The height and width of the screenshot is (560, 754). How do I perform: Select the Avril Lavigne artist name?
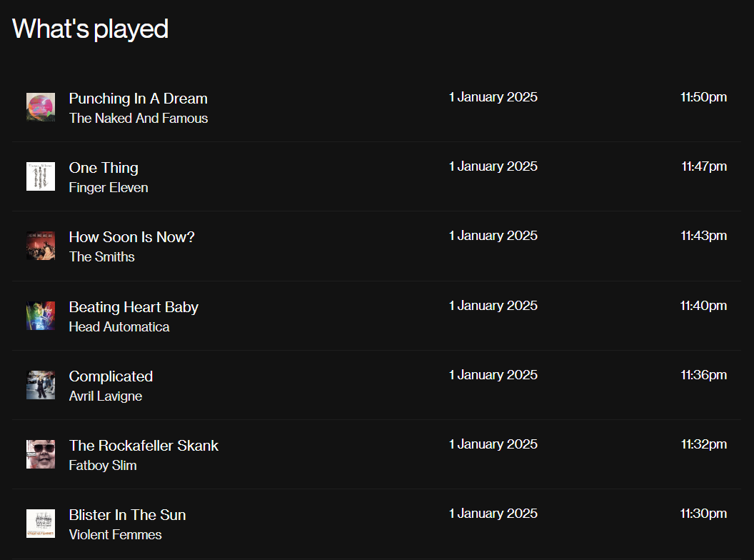[x=106, y=396]
